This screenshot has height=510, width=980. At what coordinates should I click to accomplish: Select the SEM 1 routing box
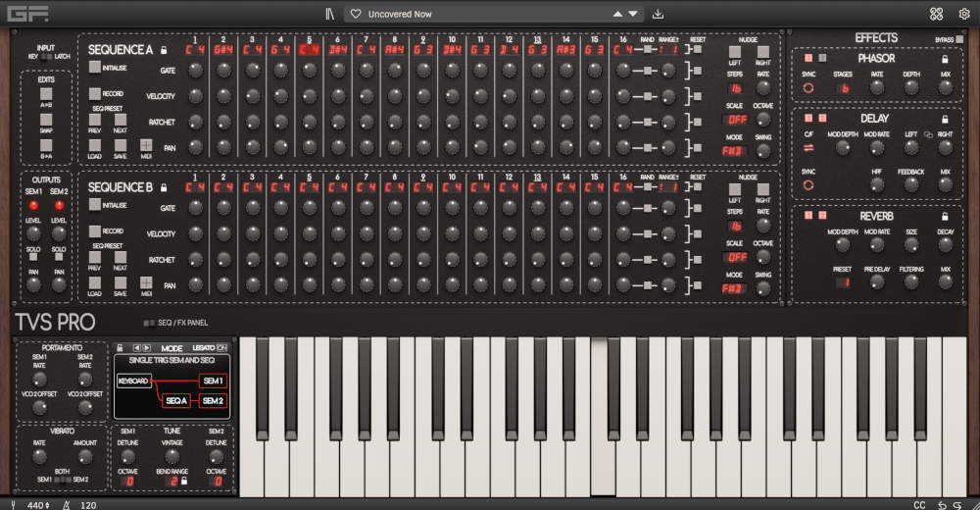(x=213, y=381)
